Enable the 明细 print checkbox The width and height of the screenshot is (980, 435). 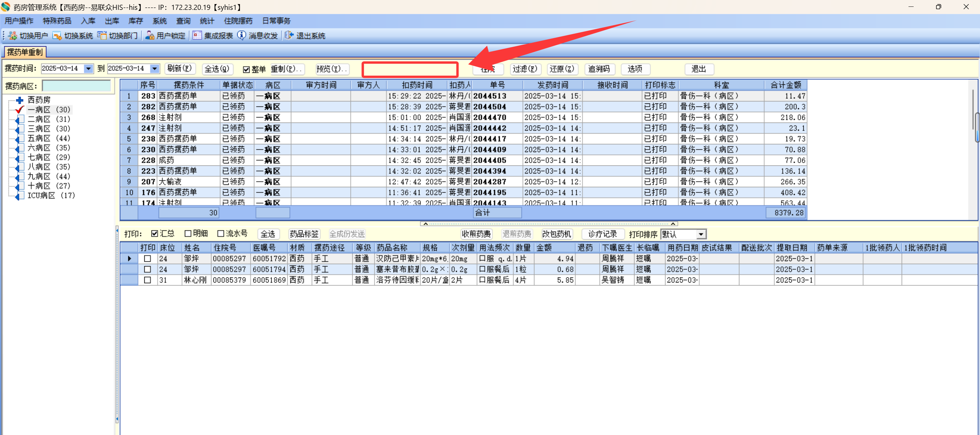click(x=188, y=234)
